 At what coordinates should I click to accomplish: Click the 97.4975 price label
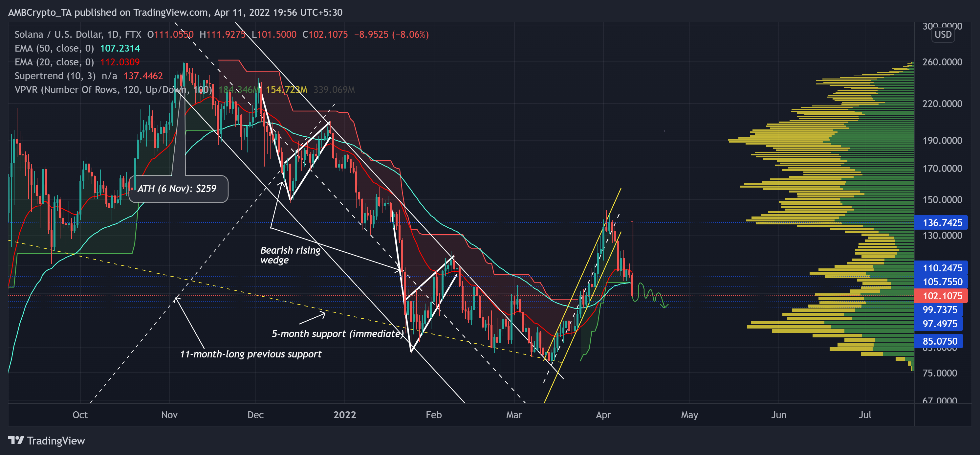coord(939,324)
